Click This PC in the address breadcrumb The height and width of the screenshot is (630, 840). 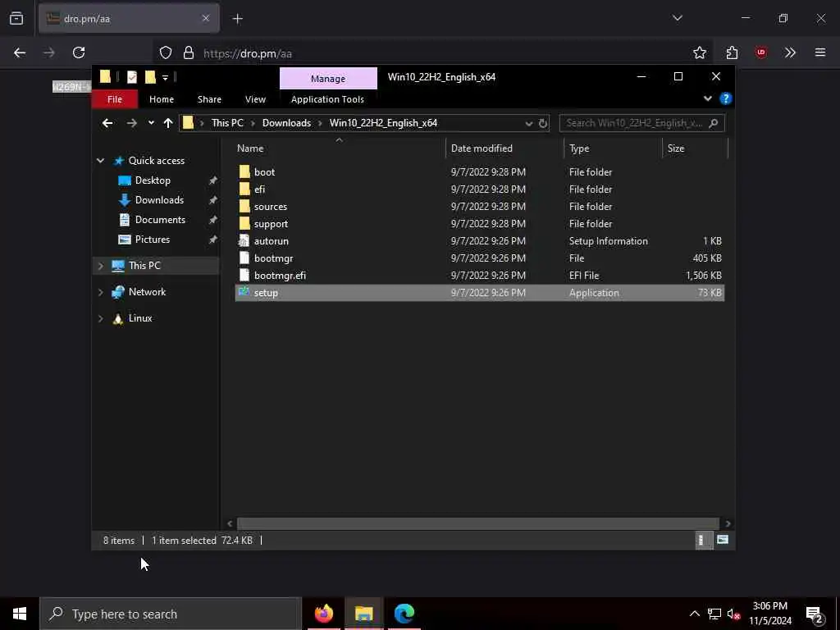pos(227,123)
